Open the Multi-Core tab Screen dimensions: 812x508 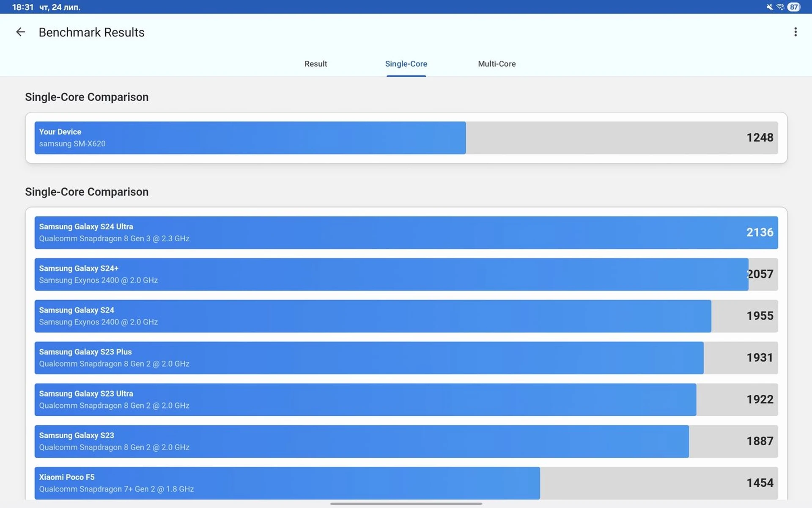(497, 64)
